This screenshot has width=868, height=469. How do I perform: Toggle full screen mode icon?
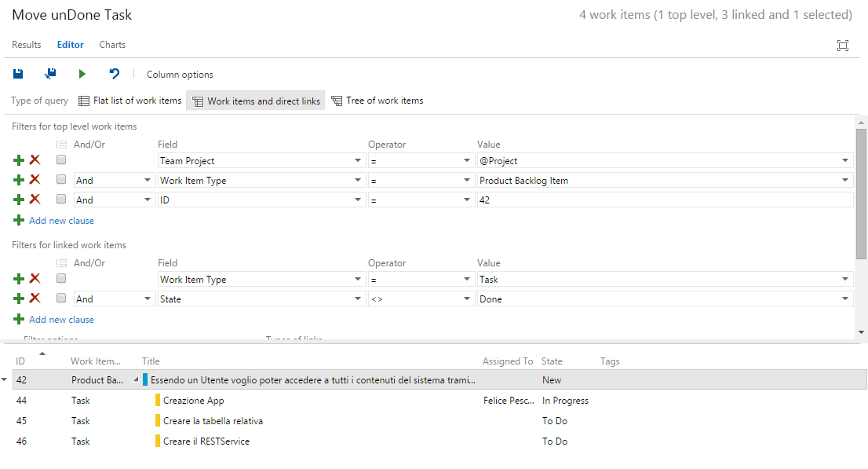[x=843, y=46]
